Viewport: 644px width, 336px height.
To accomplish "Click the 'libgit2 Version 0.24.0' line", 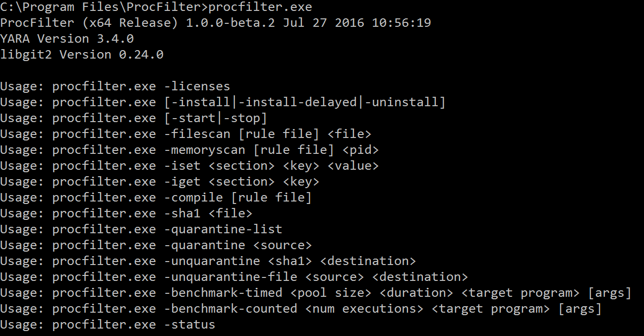I will pos(82,55).
